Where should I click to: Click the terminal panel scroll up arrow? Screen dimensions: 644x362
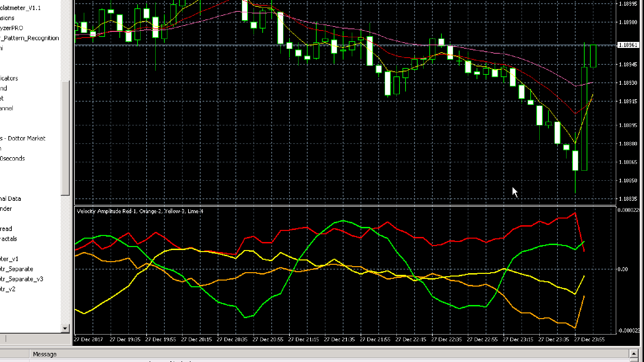634,354
